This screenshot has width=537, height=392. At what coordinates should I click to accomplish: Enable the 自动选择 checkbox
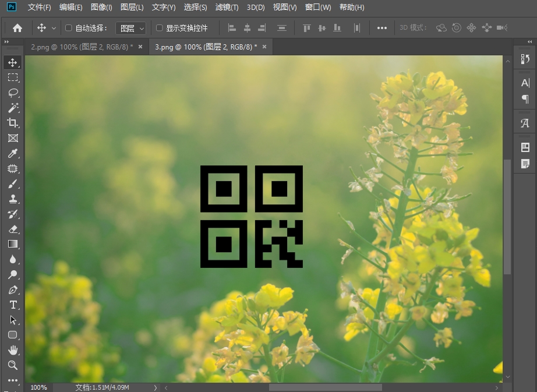pos(69,28)
